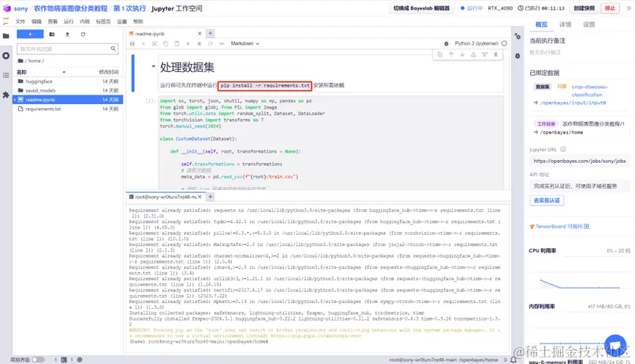Viewport: 635px width, 364px height.
Task: Open the extension manager puzzle icon
Action: coord(6,95)
